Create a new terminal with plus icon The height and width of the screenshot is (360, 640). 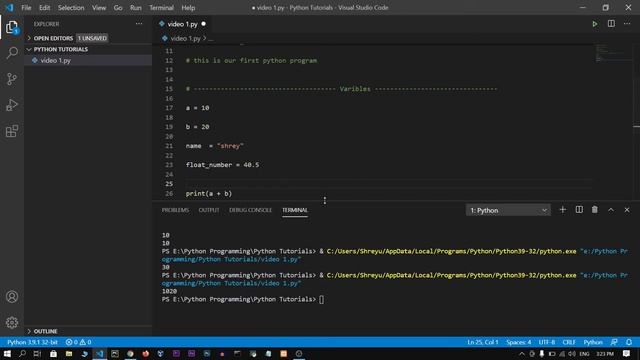tap(562, 210)
